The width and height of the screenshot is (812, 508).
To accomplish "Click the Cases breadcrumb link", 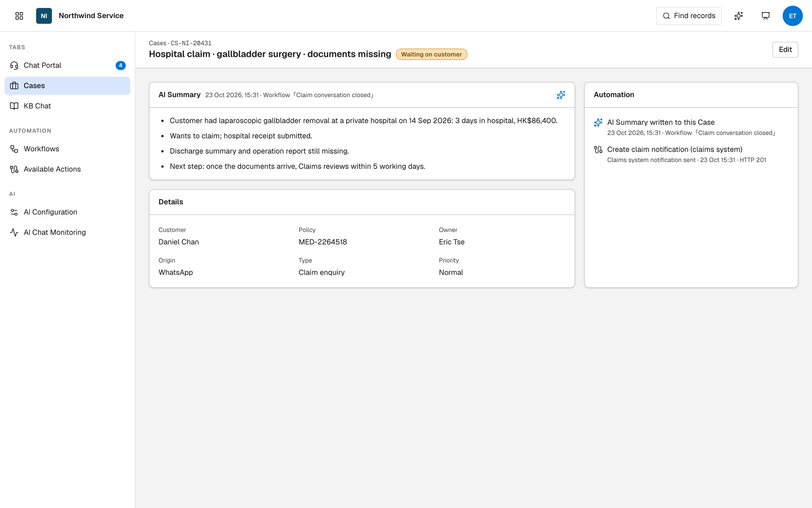I will [157, 43].
